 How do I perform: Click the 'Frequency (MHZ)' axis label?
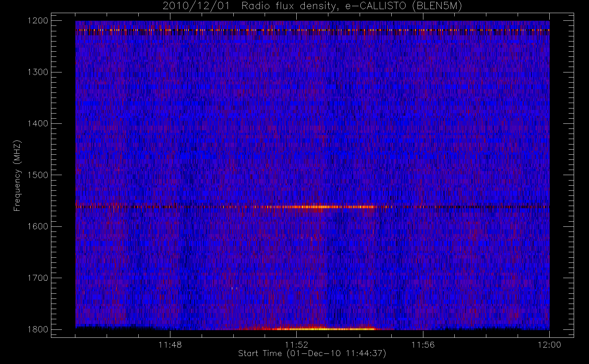tap(17, 176)
